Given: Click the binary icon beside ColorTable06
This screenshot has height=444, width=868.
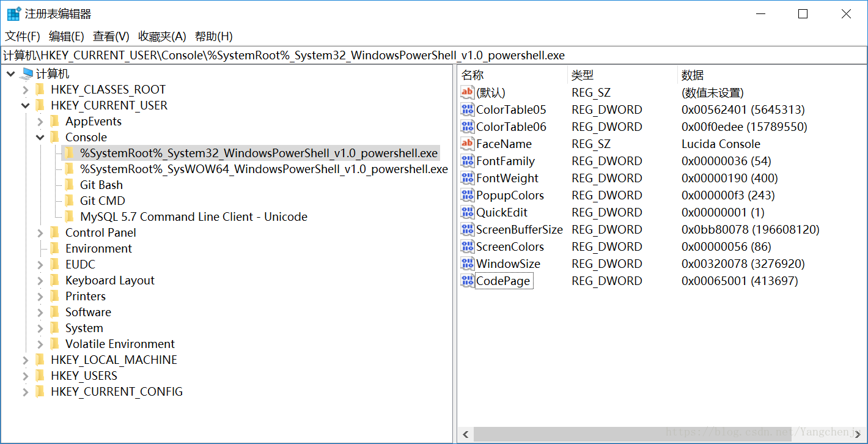Looking at the screenshot, I should pyautogui.click(x=468, y=127).
